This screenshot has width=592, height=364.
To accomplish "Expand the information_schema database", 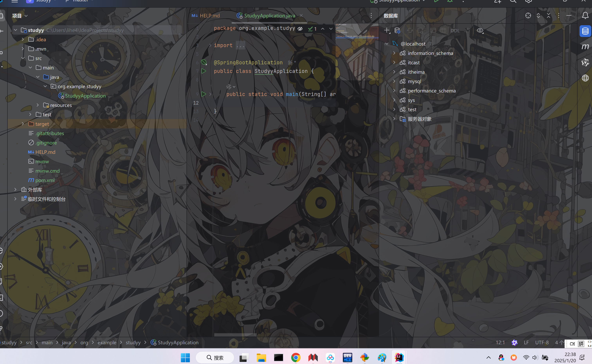I will pyautogui.click(x=394, y=53).
